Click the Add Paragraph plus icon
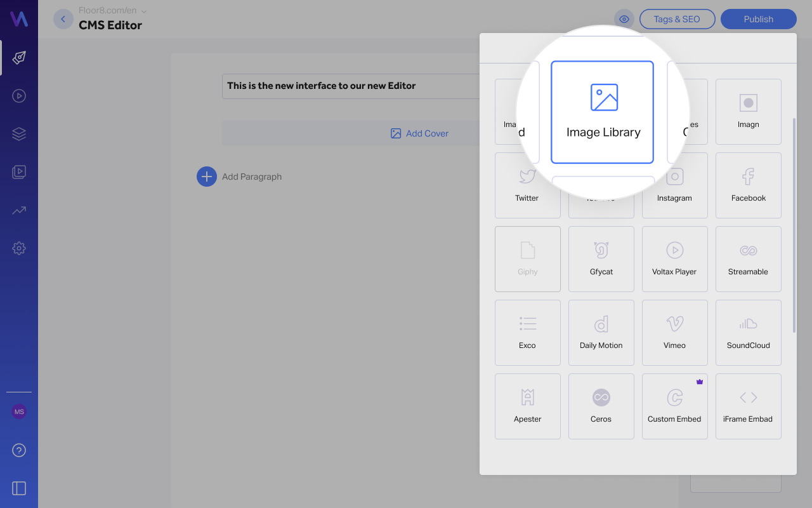 [207, 177]
